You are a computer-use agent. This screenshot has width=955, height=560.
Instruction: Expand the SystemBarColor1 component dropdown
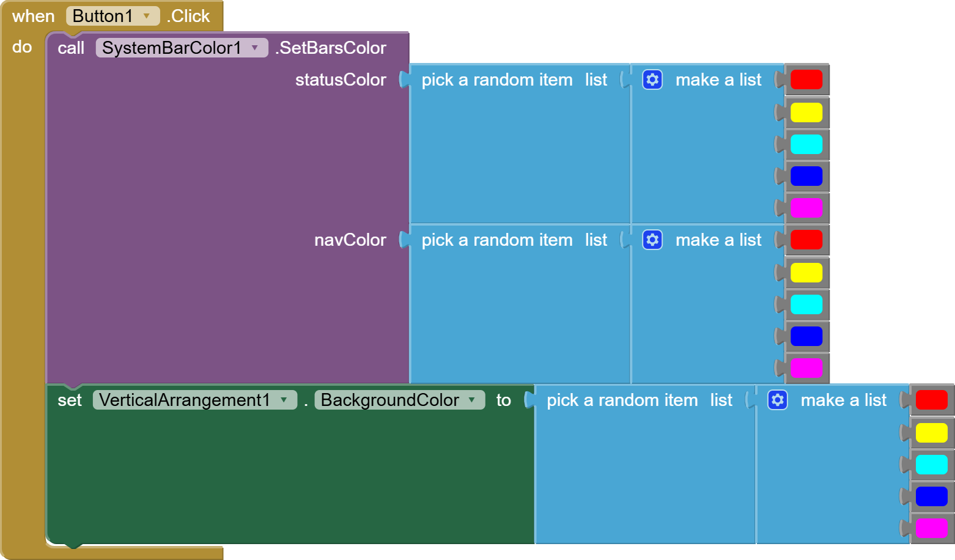click(x=255, y=48)
